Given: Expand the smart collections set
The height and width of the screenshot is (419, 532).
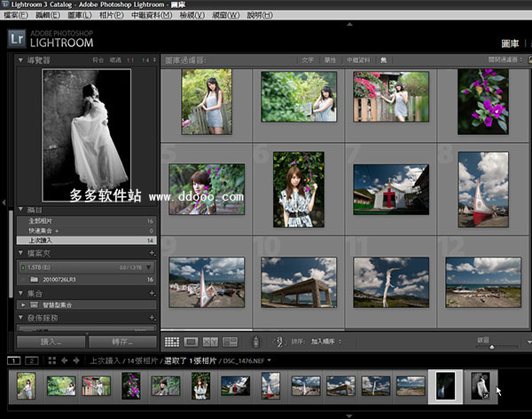Looking at the screenshot, I should coord(23,304).
